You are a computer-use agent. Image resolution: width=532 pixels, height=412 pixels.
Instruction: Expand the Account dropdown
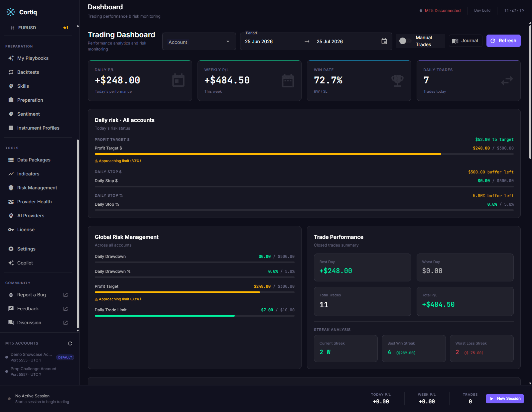click(x=199, y=42)
